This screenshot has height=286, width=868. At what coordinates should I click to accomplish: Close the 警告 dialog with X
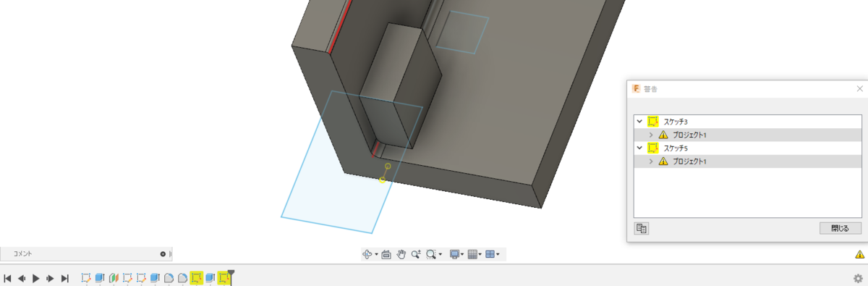coord(859,88)
